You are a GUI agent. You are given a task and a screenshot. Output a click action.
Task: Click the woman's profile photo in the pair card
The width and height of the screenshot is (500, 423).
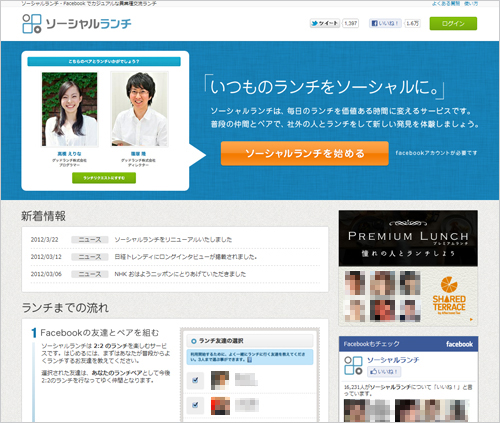pos(70,109)
